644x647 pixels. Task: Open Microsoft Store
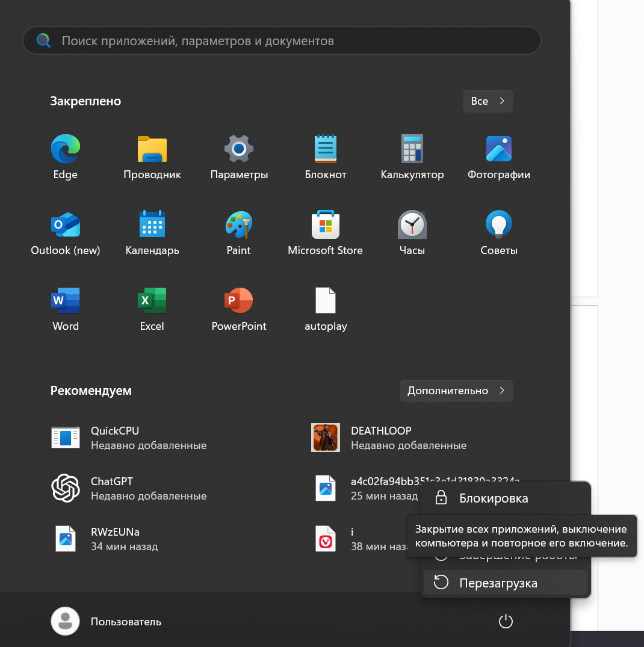326,233
